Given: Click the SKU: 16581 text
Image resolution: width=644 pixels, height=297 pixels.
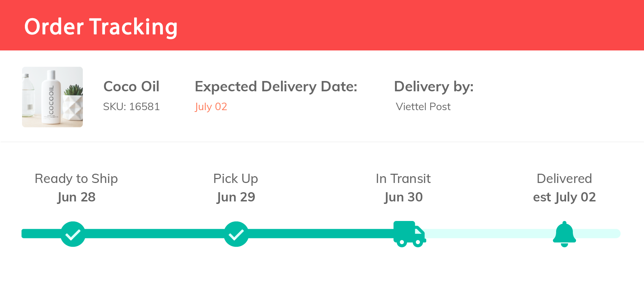Looking at the screenshot, I should coord(131,107).
